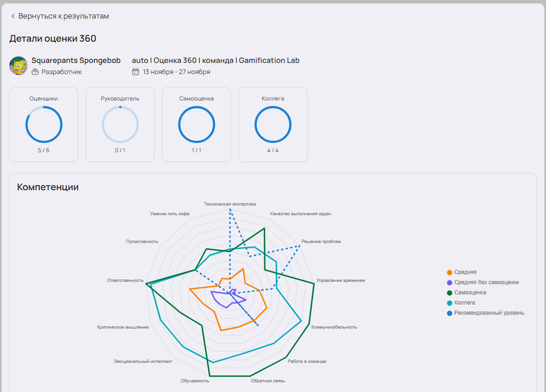Click the Компетенции section heading
Image resolution: width=546 pixels, height=392 pixels.
tap(48, 187)
